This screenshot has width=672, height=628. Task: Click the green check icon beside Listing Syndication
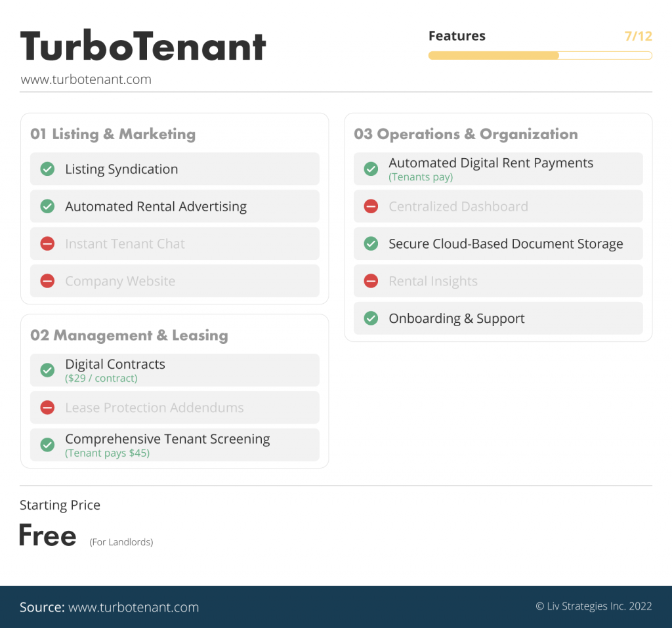(x=47, y=169)
